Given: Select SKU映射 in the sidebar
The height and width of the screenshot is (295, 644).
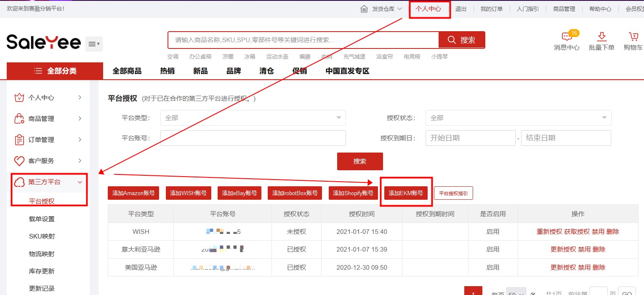Looking at the screenshot, I should [42, 236].
